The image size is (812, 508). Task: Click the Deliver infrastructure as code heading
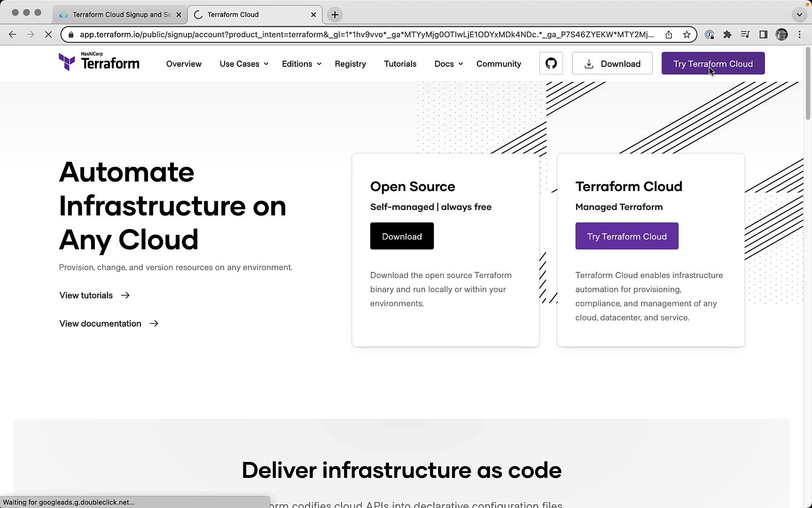click(402, 470)
